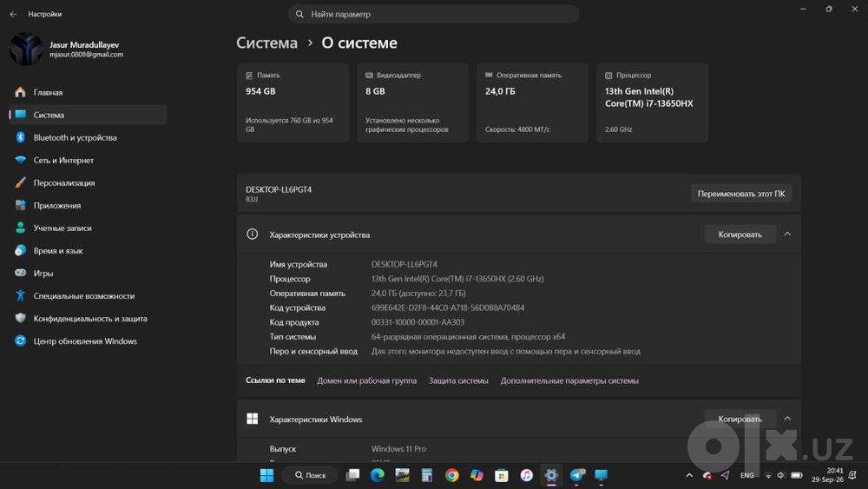The height and width of the screenshot is (489, 868).
Task: Select Система in the sidebar
Action: click(x=88, y=115)
